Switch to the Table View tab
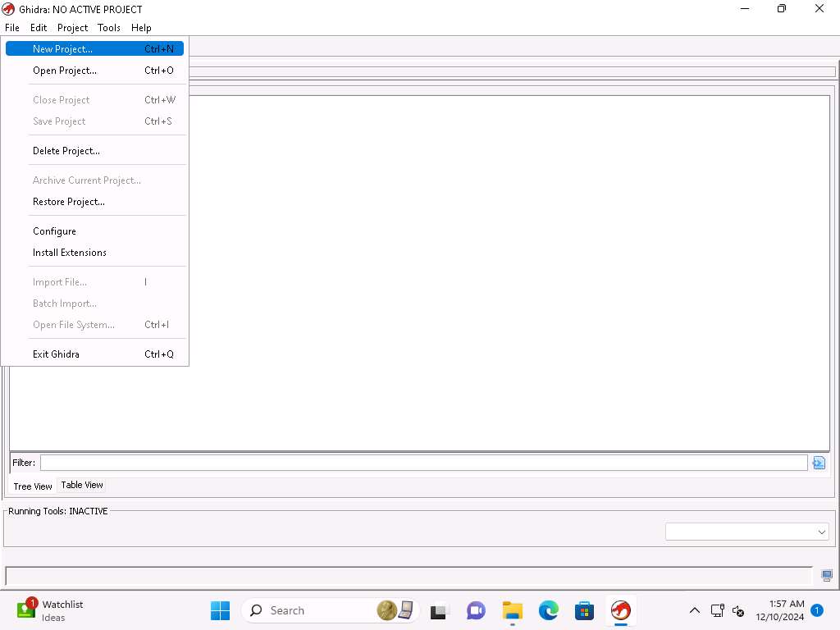Screen dimensions: 840x630 coord(82,485)
